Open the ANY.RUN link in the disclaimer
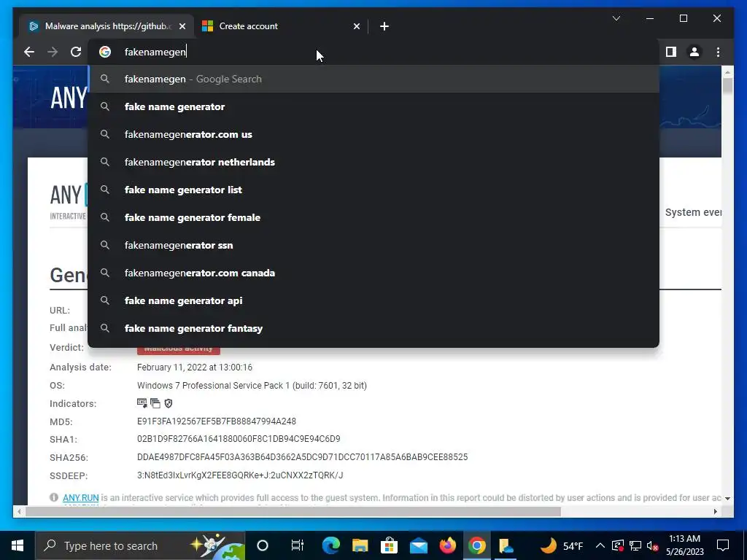Viewport: 747px width, 560px height. coord(80,497)
